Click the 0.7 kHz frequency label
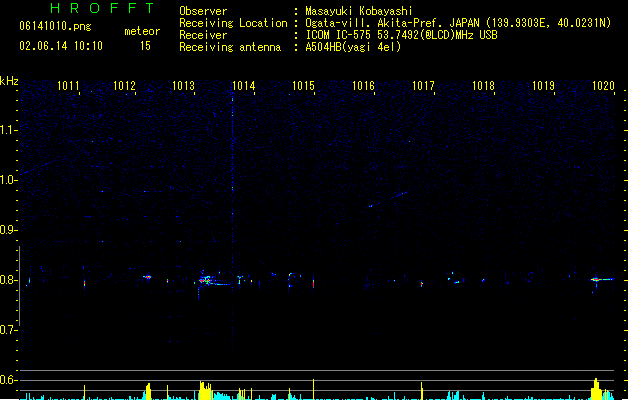Viewport: 629px width, 400px height. click(x=8, y=330)
